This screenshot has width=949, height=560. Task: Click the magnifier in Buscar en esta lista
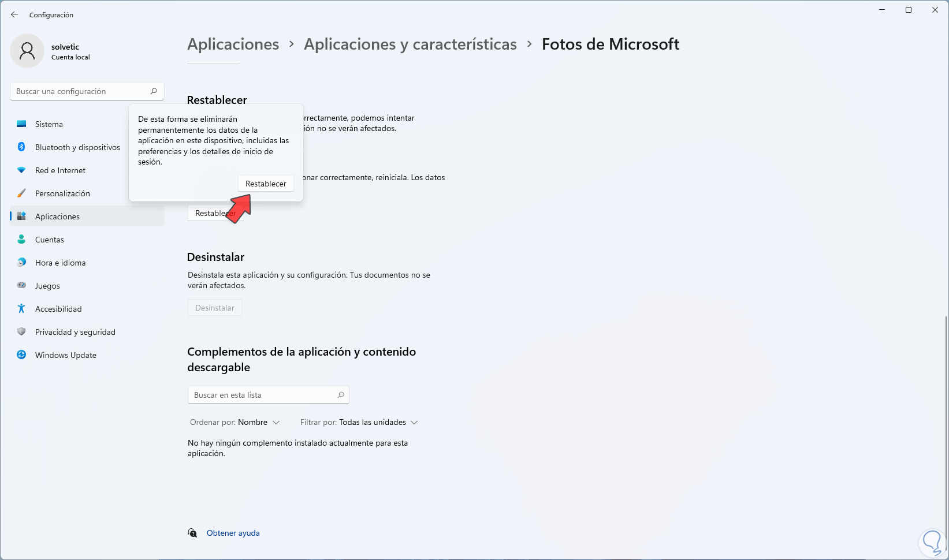341,395
